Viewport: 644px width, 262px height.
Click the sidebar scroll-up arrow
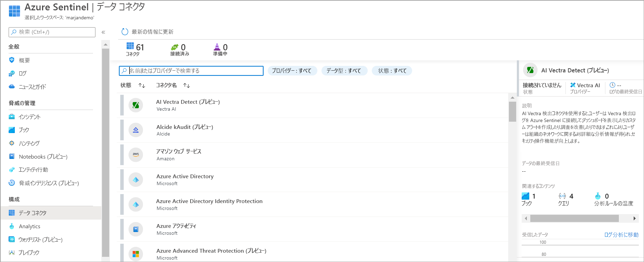click(x=105, y=44)
